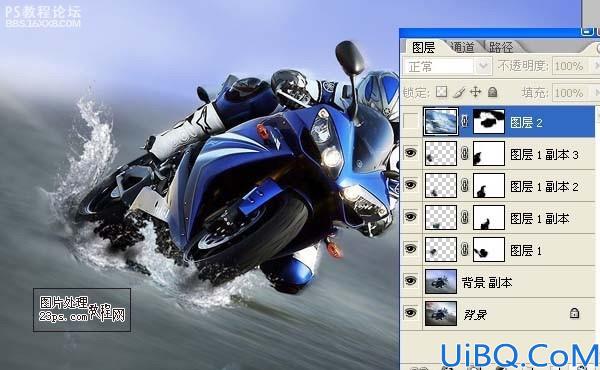The image size is (600, 370).
Task: Toggle lock transparent pixels icon
Action: click(x=442, y=92)
